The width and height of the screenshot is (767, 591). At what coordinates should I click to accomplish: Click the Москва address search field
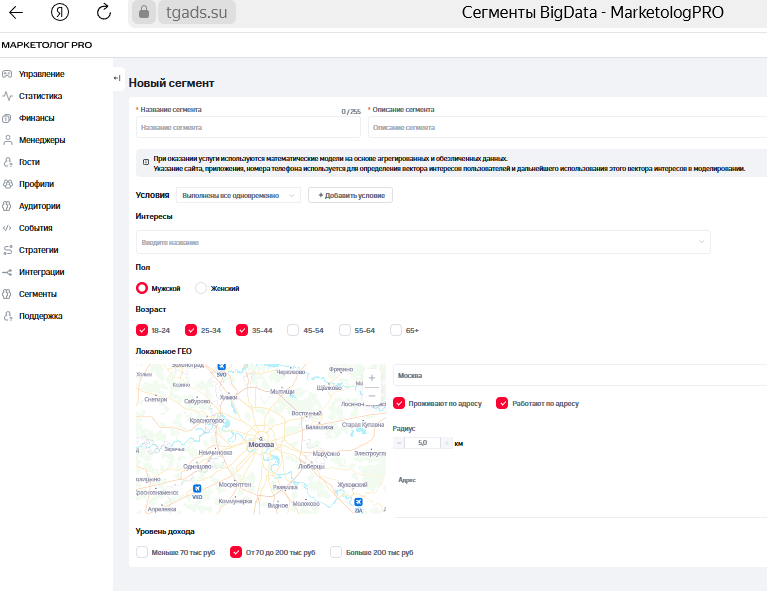(x=580, y=376)
